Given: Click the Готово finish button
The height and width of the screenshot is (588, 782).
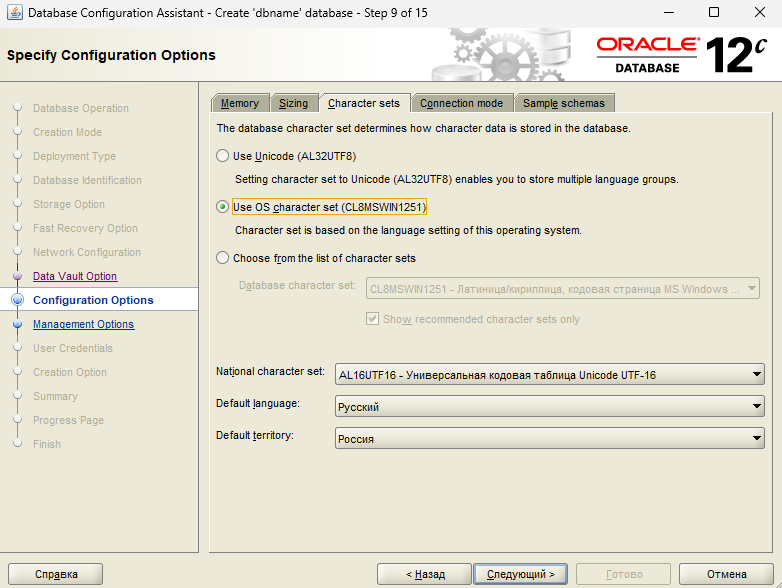Looking at the screenshot, I should click(x=623, y=574).
